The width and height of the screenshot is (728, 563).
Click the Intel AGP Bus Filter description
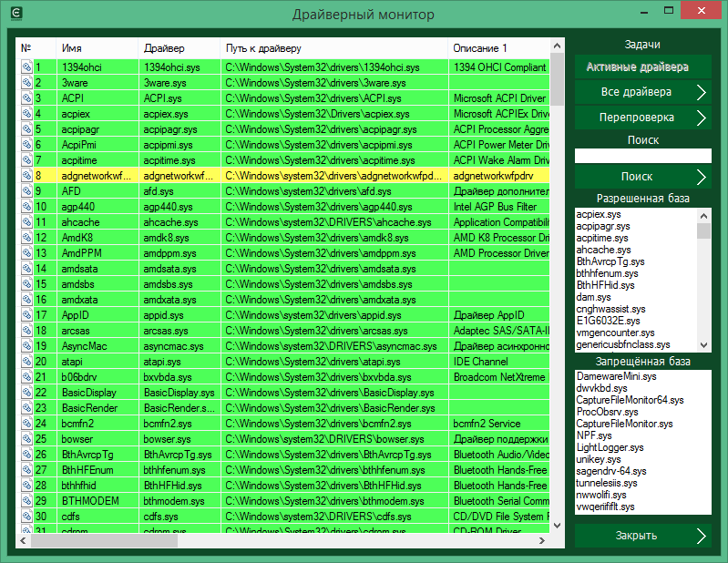pyautogui.click(x=499, y=207)
